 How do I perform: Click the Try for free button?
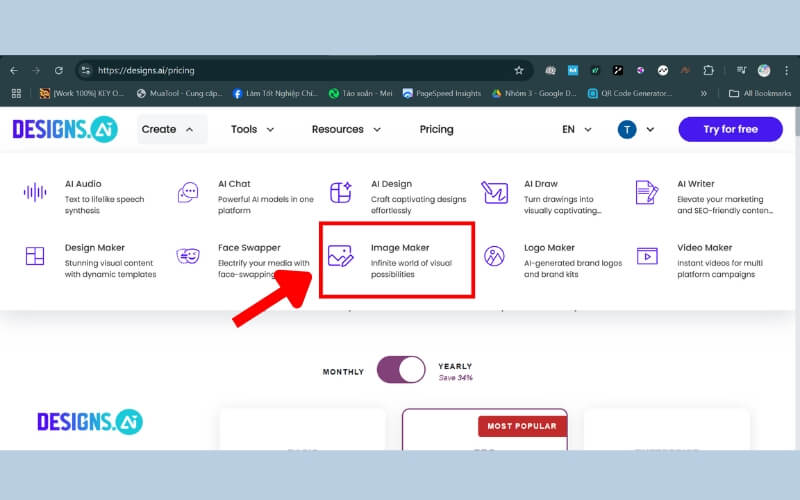[x=730, y=130]
